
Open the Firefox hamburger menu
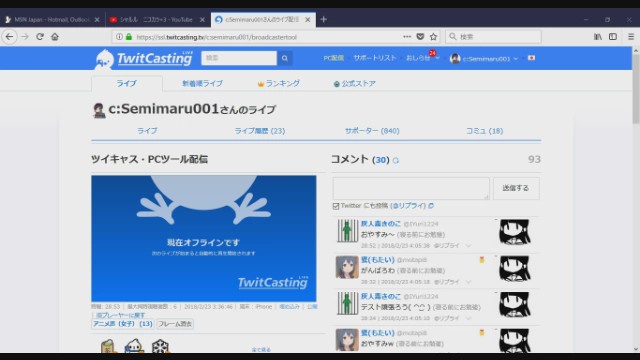pos(631,37)
